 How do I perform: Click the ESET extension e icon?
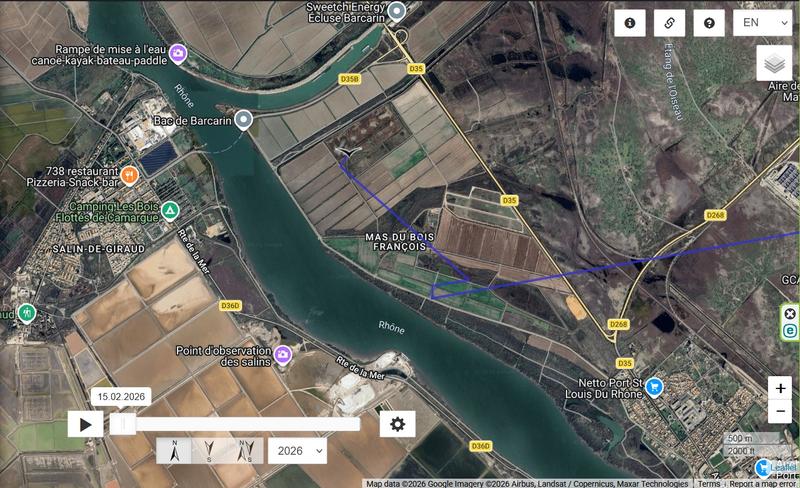coord(790,331)
